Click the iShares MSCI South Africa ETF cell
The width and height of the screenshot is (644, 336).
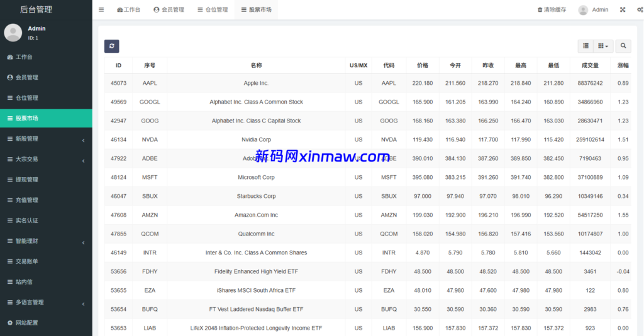click(256, 290)
